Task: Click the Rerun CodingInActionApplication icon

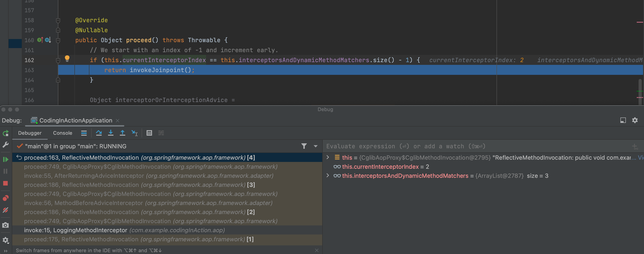Action: point(5,133)
